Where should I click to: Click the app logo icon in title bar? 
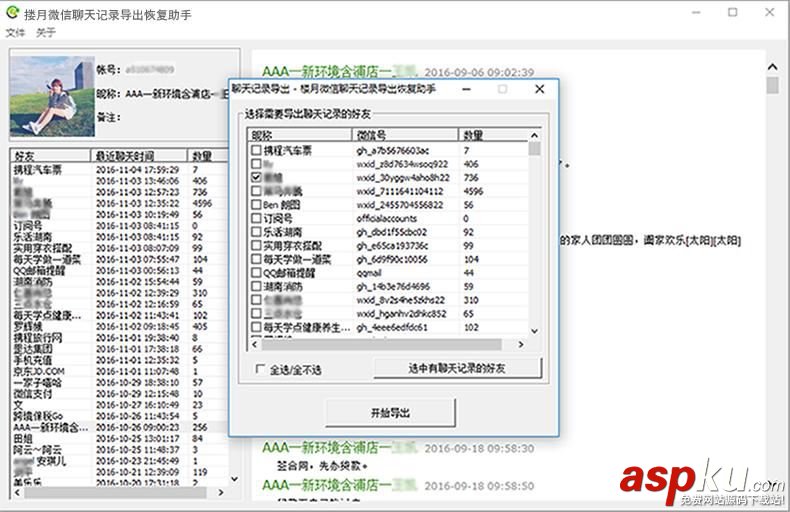(x=12, y=13)
